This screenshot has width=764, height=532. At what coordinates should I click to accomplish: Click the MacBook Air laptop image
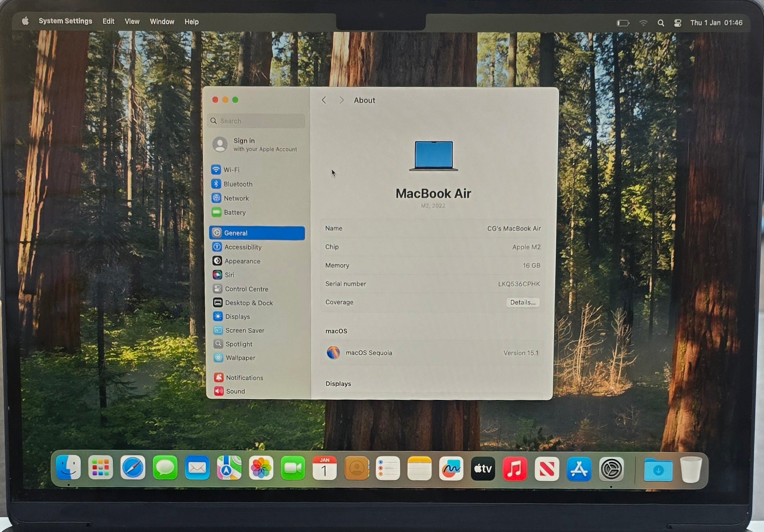(x=433, y=156)
